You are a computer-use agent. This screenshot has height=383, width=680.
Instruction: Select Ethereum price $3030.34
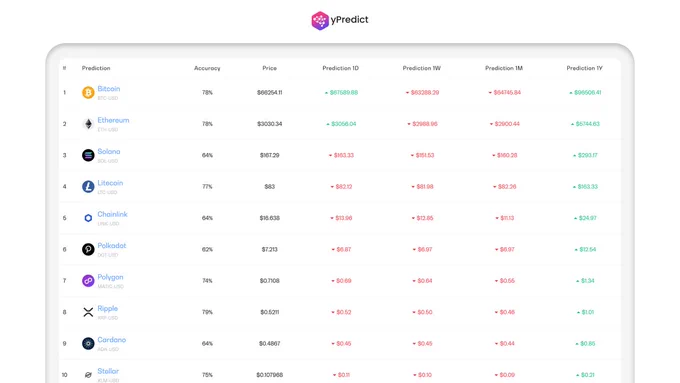[269, 124]
